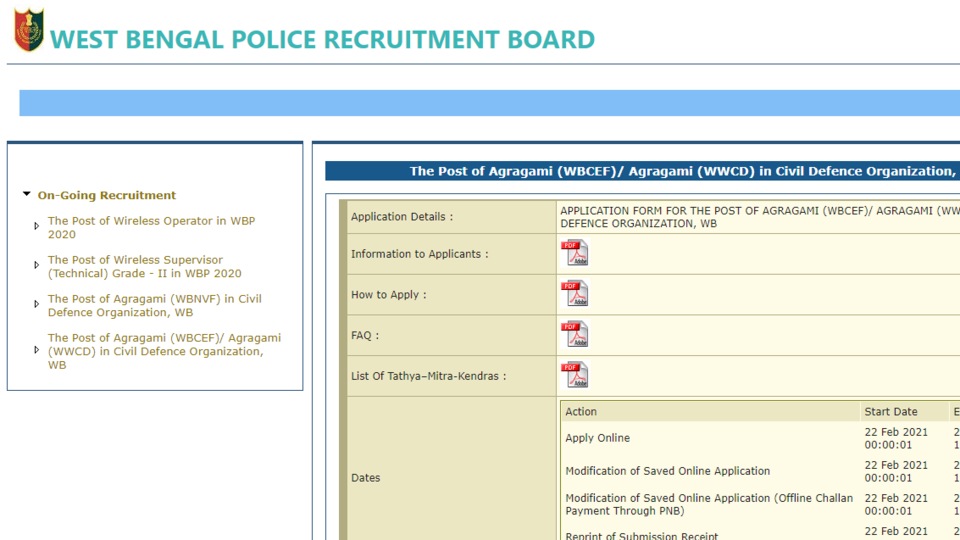Open The Post of Wireless Operator link
Viewport: 960px width, 540px height.
pos(151,227)
